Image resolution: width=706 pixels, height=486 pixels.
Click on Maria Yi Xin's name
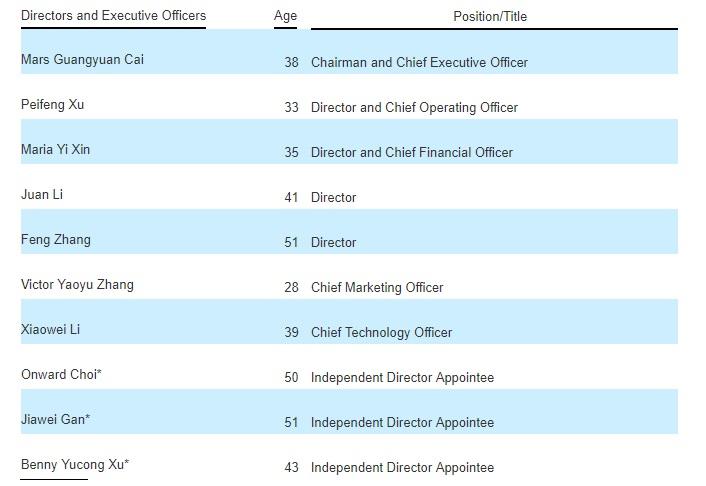[x=55, y=150]
